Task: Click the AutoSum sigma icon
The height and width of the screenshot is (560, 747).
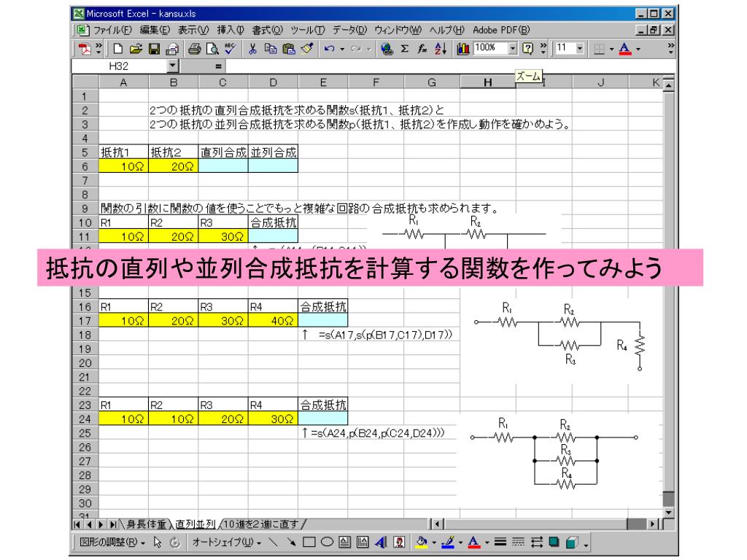Action: pos(404,49)
